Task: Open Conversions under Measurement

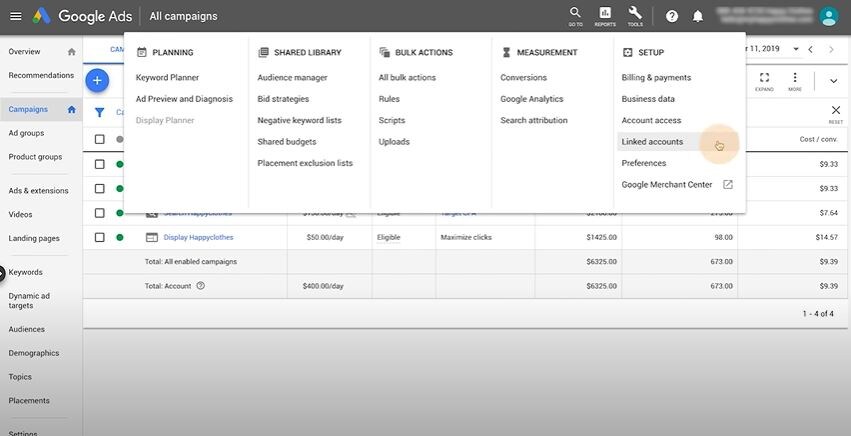Action: tap(523, 78)
